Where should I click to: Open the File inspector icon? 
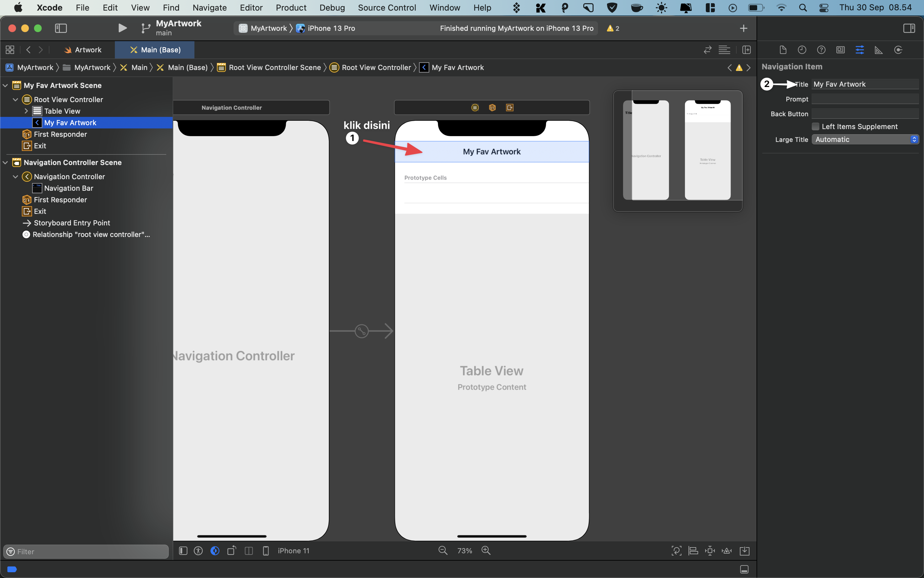783,50
